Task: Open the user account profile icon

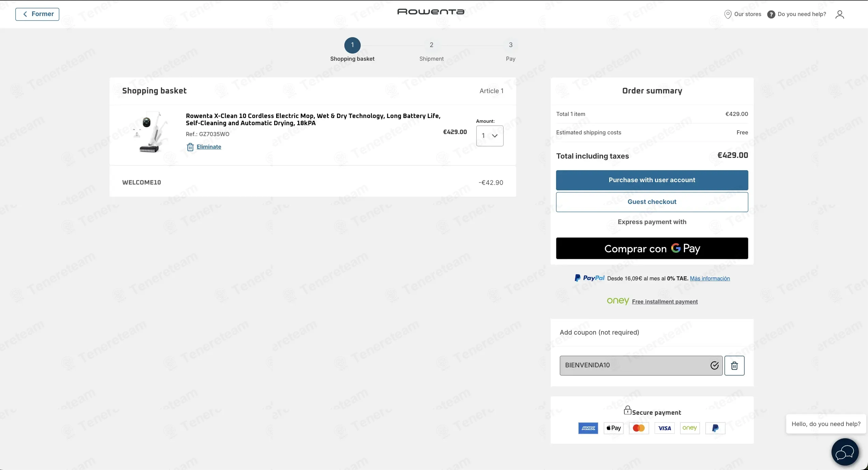Action: coord(839,14)
